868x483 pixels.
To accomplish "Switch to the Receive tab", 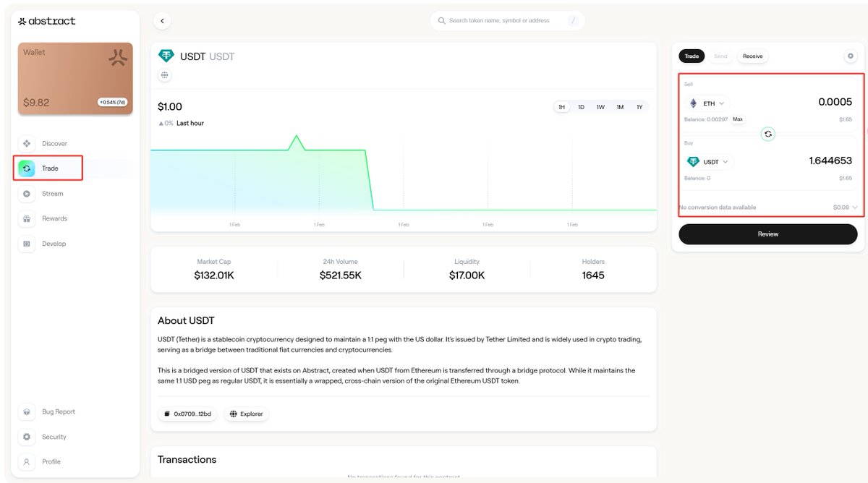I will [x=753, y=56].
